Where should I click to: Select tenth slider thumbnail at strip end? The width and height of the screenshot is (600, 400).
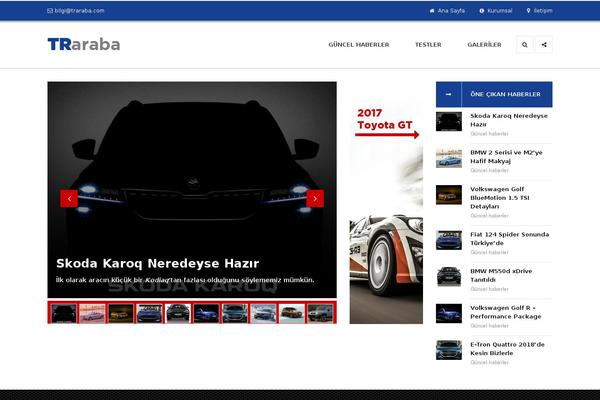tap(320, 313)
